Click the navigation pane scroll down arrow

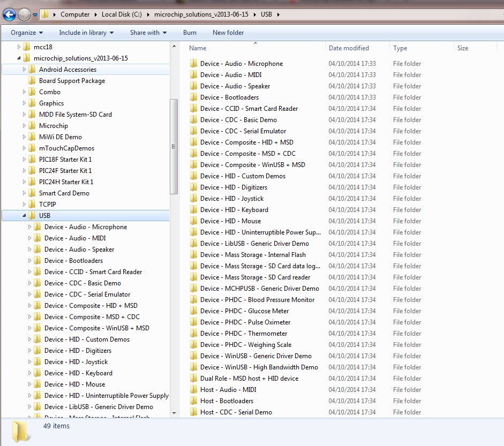pyautogui.click(x=174, y=413)
